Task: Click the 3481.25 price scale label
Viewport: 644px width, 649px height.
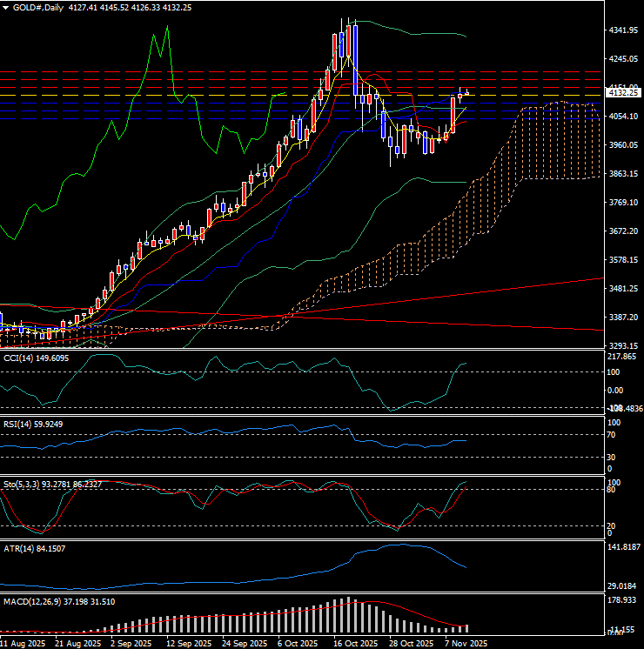Action: [623, 289]
